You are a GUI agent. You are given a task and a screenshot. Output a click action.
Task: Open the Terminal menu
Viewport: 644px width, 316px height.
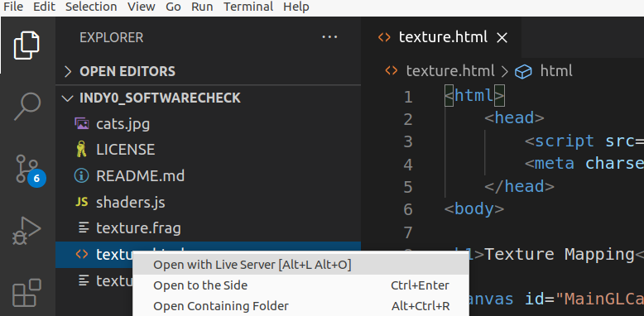coord(248,7)
